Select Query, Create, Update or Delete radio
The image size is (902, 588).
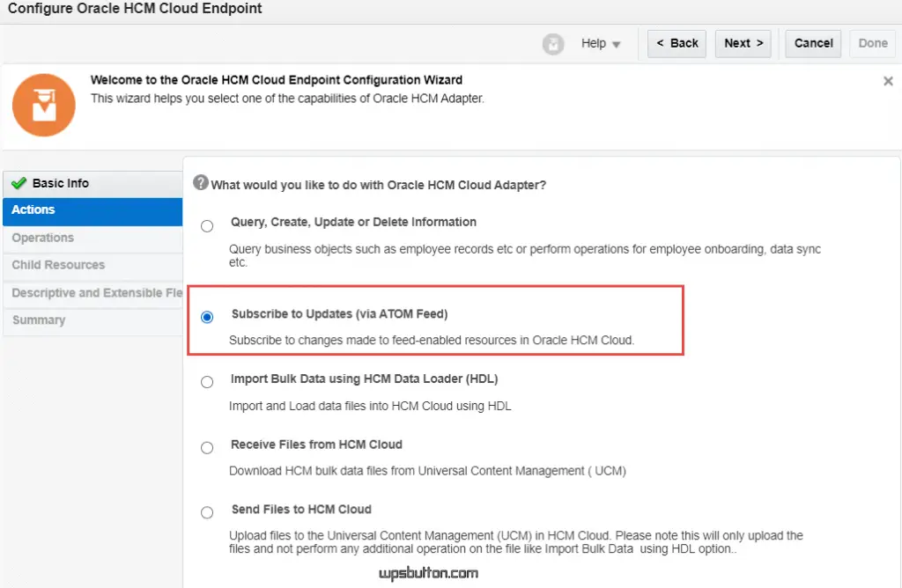(x=207, y=226)
